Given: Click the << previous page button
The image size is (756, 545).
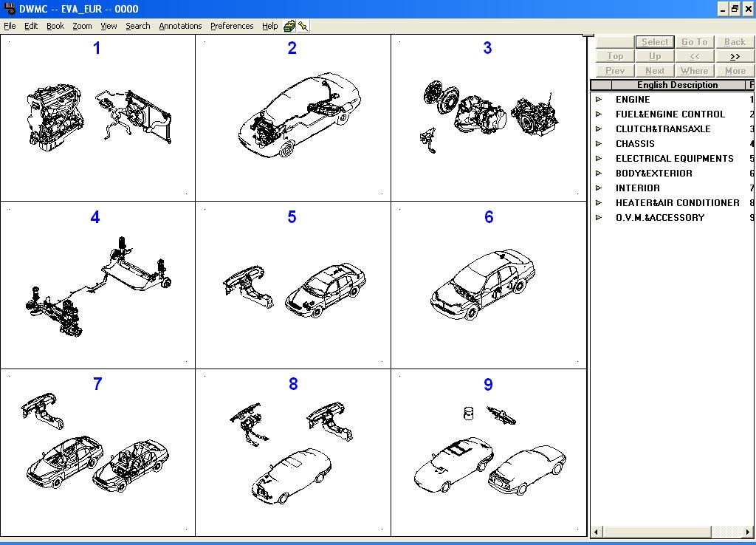Looking at the screenshot, I should [x=694, y=56].
